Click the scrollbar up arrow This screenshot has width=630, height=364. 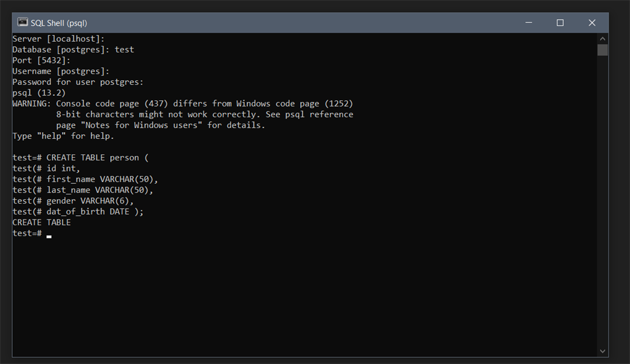tap(602, 39)
